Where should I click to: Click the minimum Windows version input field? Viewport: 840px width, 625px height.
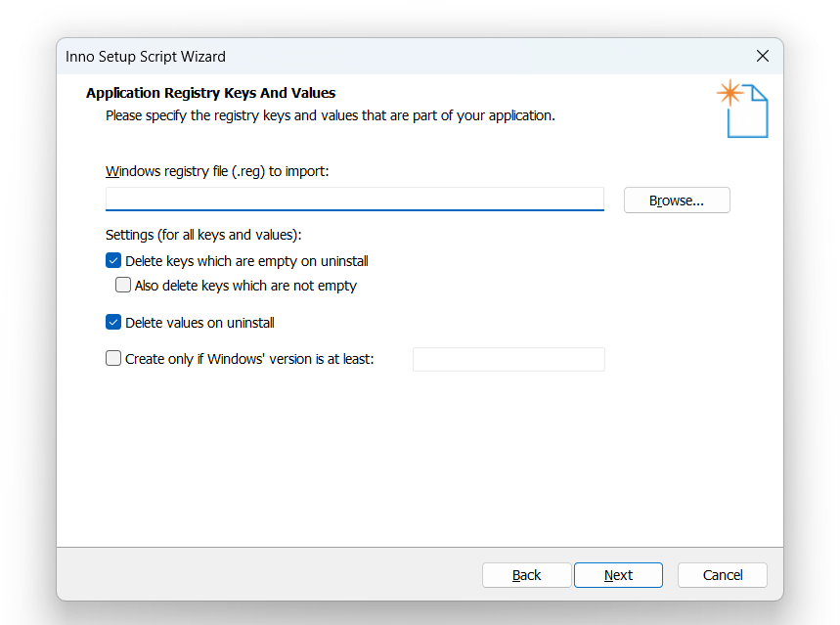coord(508,359)
